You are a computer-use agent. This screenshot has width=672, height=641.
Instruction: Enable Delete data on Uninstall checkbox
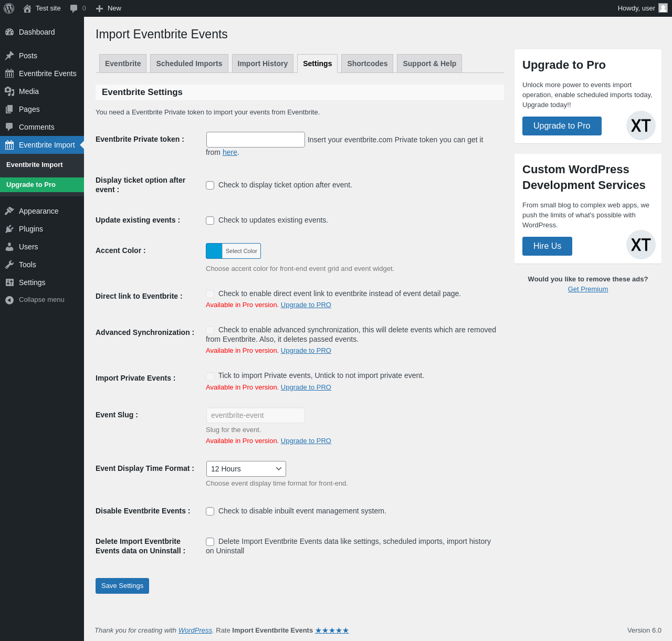point(210,542)
